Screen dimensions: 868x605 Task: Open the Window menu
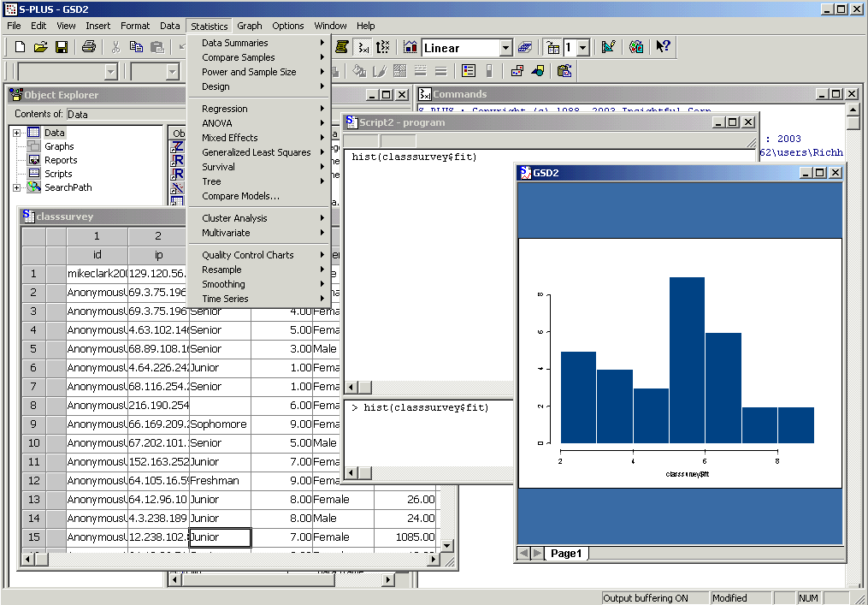coord(330,26)
